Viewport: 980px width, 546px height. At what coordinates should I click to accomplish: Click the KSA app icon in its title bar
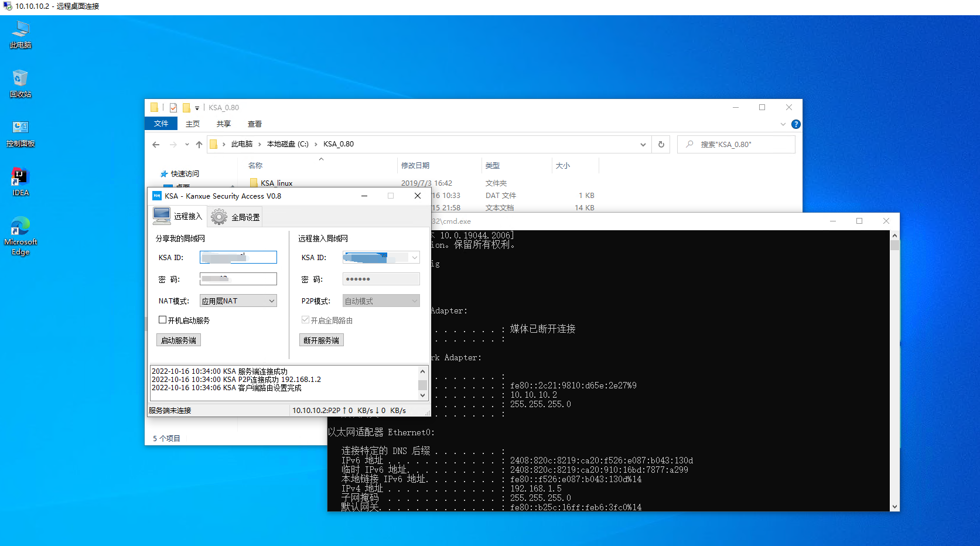tap(156, 196)
